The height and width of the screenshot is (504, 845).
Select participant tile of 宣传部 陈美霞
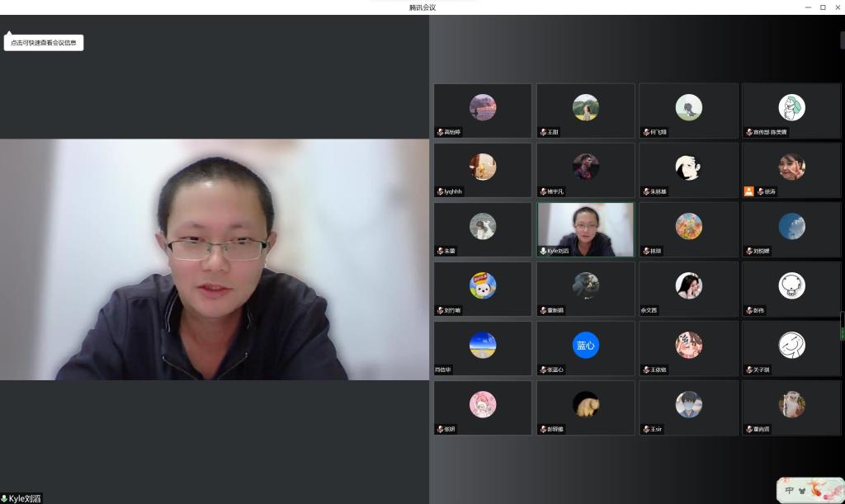pos(791,111)
